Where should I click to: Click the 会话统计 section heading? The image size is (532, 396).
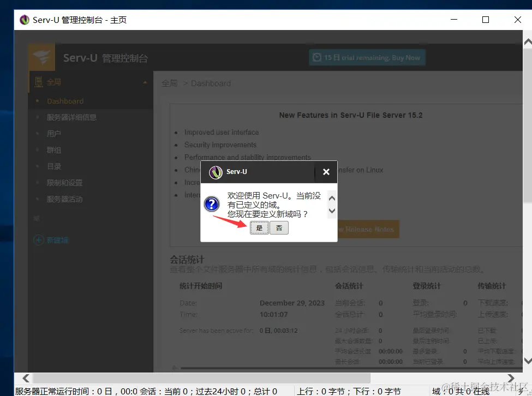187,260
